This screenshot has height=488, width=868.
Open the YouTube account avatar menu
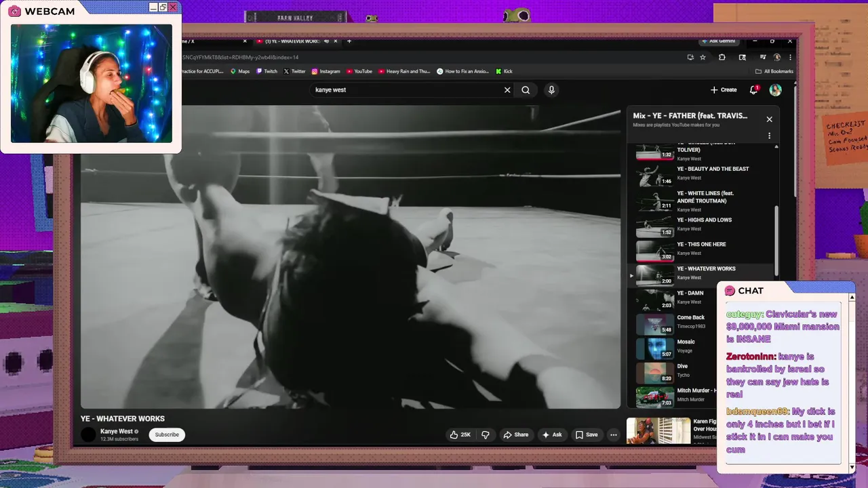[x=776, y=89]
